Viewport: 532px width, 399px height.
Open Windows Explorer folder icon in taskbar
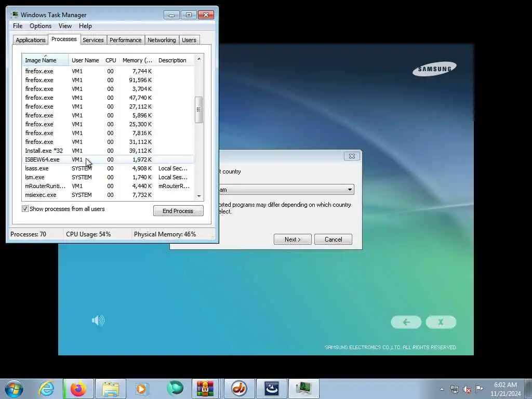click(x=111, y=389)
